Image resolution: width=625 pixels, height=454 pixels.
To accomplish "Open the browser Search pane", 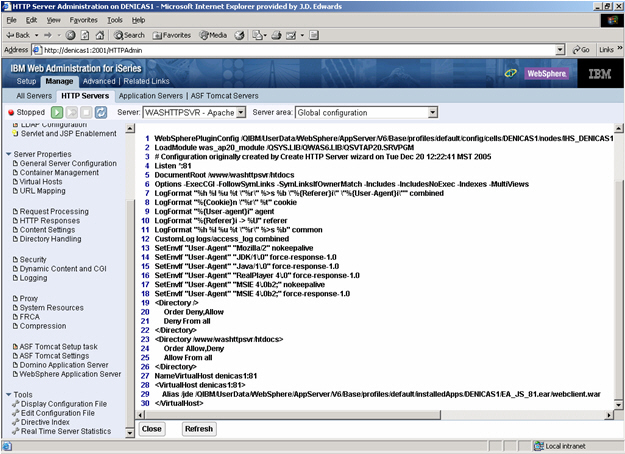I will 129,35.
